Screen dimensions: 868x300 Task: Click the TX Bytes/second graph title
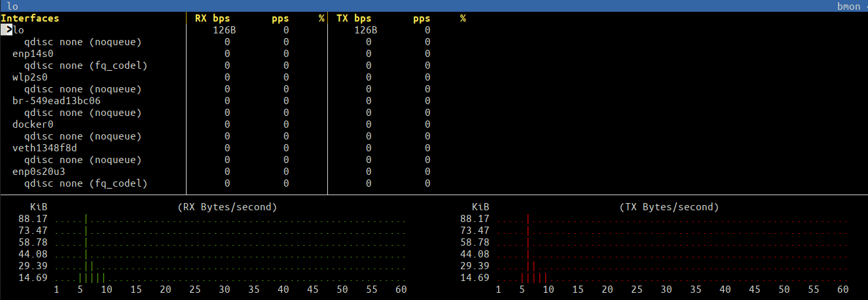(x=669, y=207)
